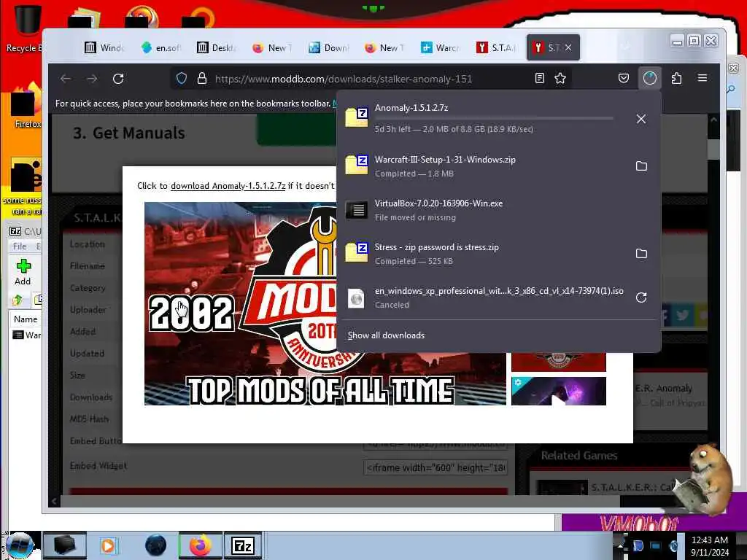Open the Anomaly-1.5.1.2.7z download entry
The width and height of the screenshot is (747, 560).
[482, 118]
